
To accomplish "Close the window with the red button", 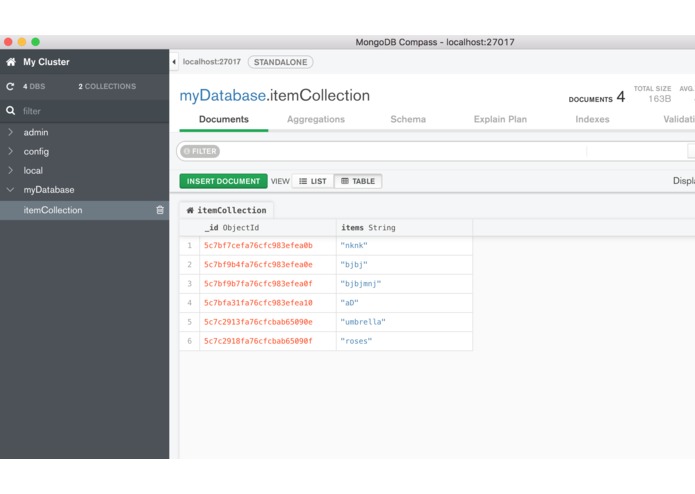I will [8, 42].
